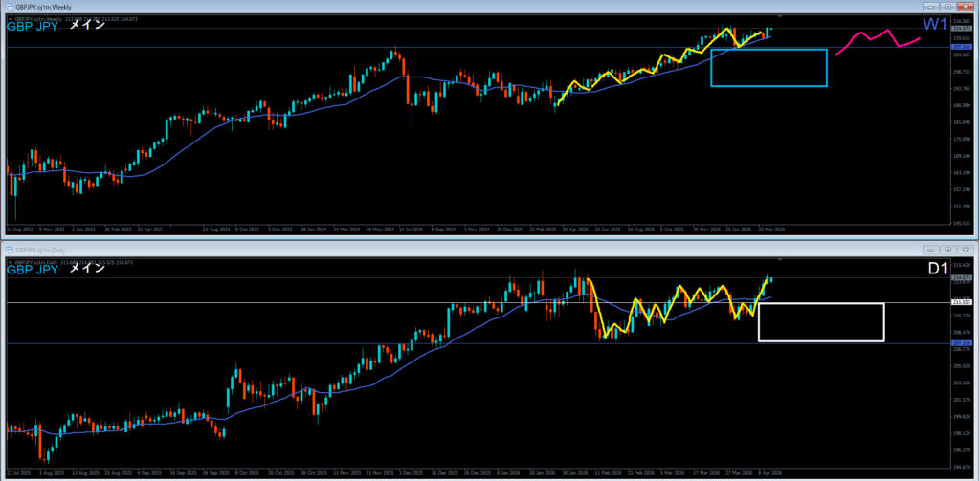Click the 3 Dec 2023 date on Weekly axis
The image size is (980, 481).
click(x=280, y=230)
